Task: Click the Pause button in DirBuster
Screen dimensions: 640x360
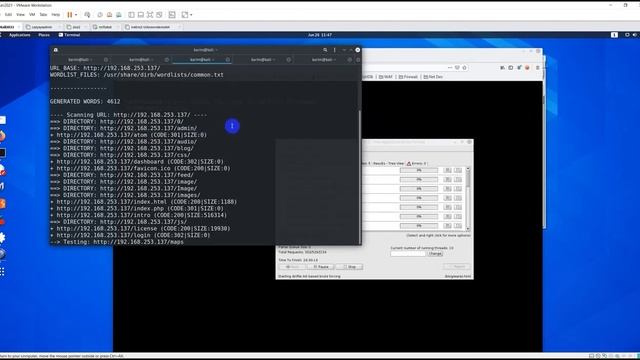Action: (321, 267)
